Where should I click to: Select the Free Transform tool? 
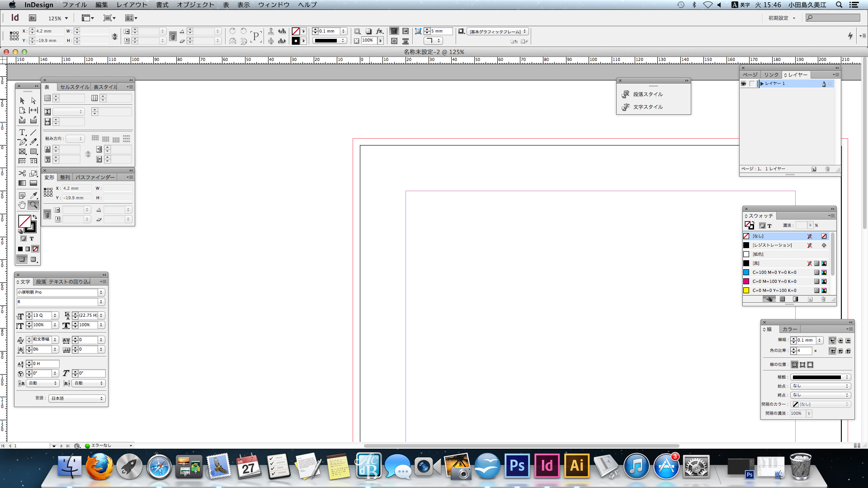coord(33,174)
